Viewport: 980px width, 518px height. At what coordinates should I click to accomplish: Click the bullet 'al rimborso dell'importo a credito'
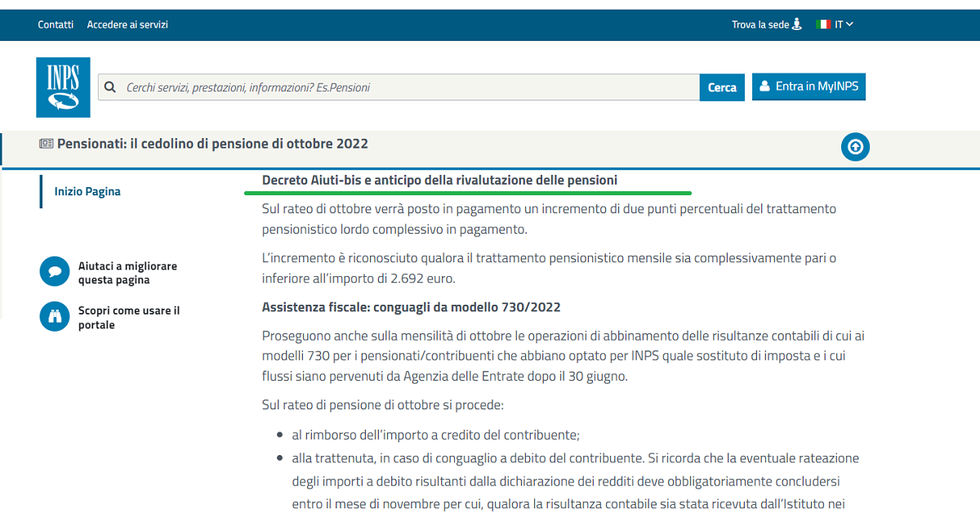436,435
